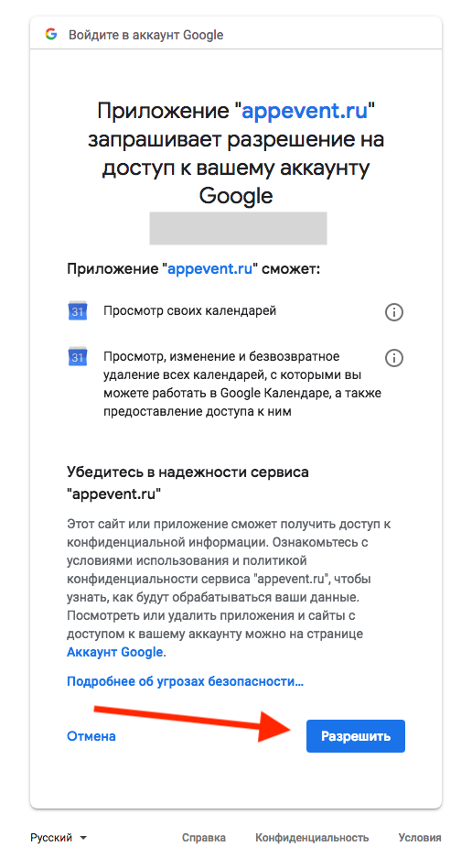Open the Справка footer link
Image resolution: width=472 pixels, height=868 pixels.
(204, 838)
